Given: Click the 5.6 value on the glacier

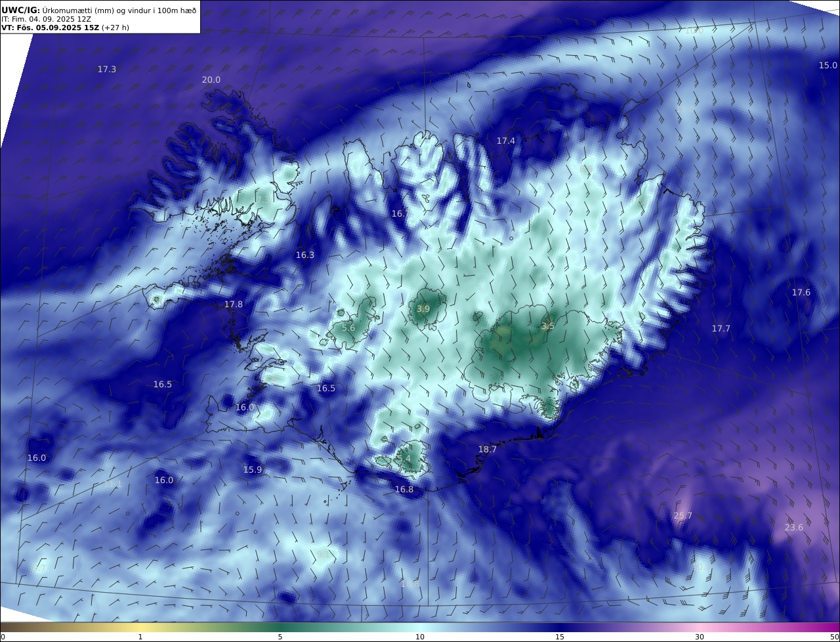Looking at the screenshot, I should click(x=348, y=328).
